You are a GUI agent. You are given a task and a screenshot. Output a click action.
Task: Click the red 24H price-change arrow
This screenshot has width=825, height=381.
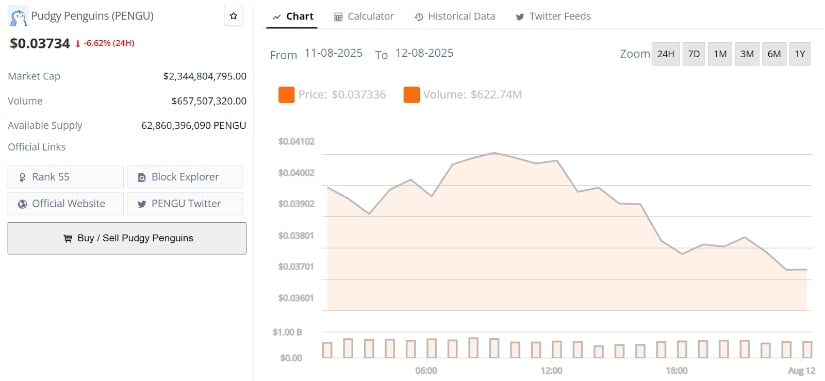coord(78,44)
